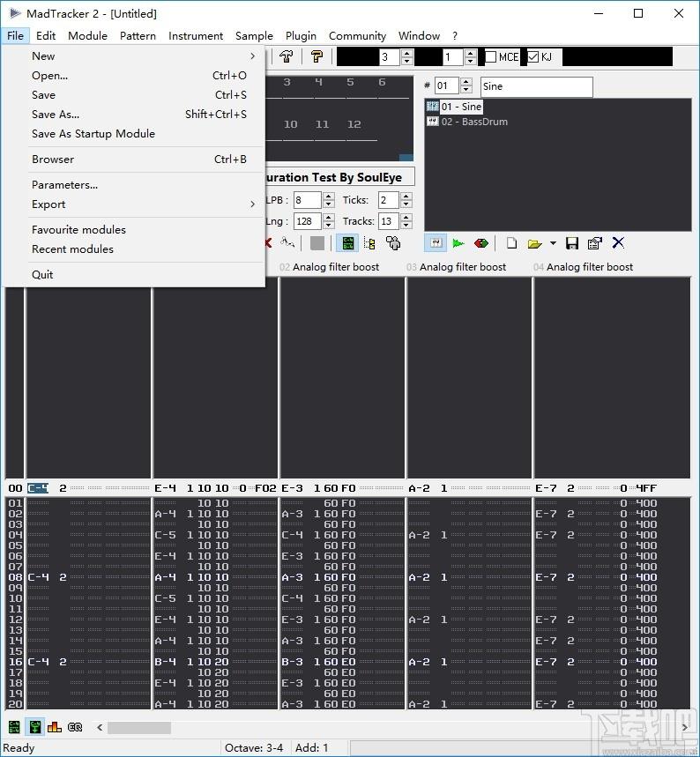Click the MadTracker app icon in title bar

coord(14,13)
